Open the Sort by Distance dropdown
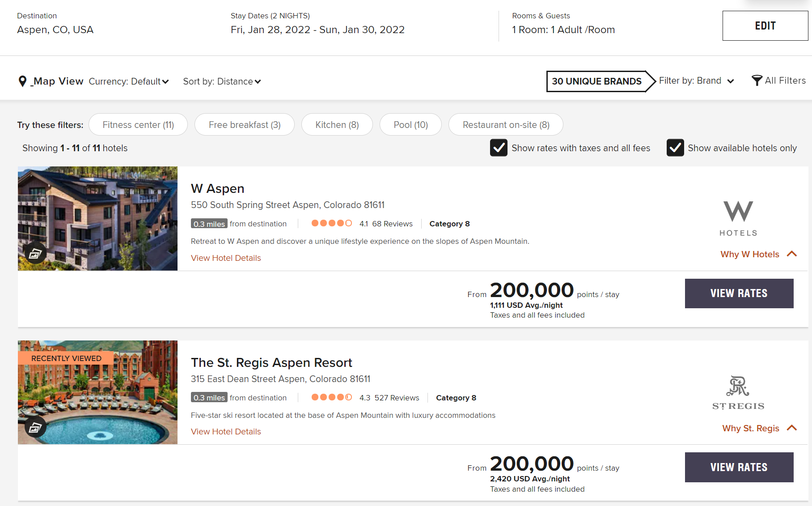This screenshot has width=812, height=506. point(222,81)
